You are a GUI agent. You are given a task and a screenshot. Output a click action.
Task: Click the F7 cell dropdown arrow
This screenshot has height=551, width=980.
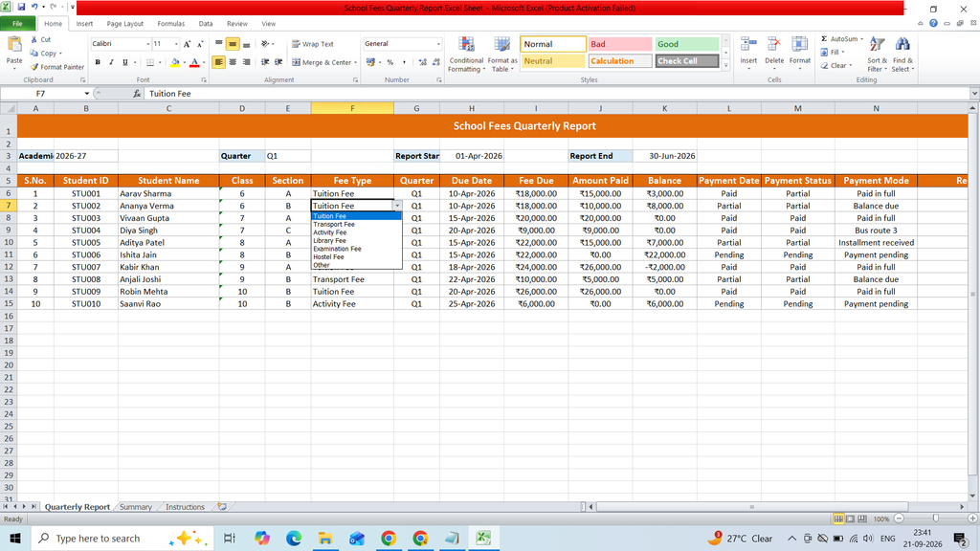pos(397,206)
